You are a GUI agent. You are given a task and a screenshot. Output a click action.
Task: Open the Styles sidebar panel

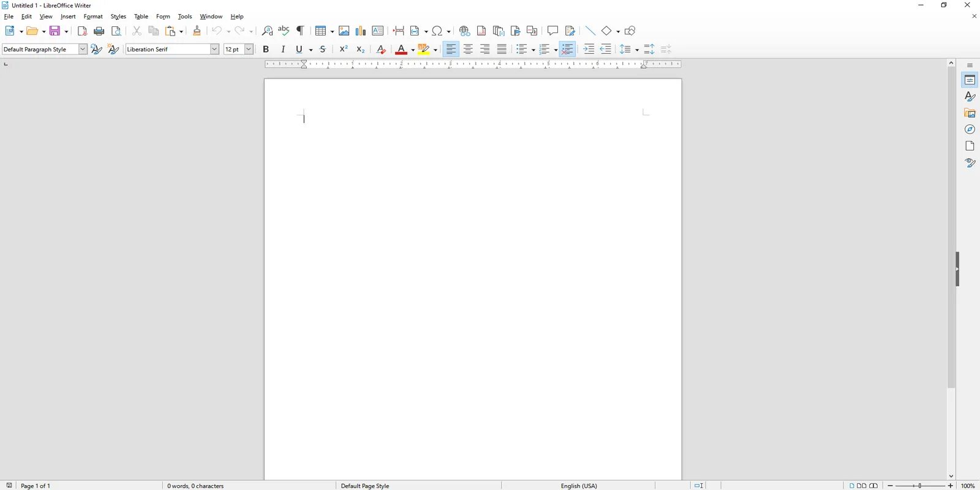(970, 96)
